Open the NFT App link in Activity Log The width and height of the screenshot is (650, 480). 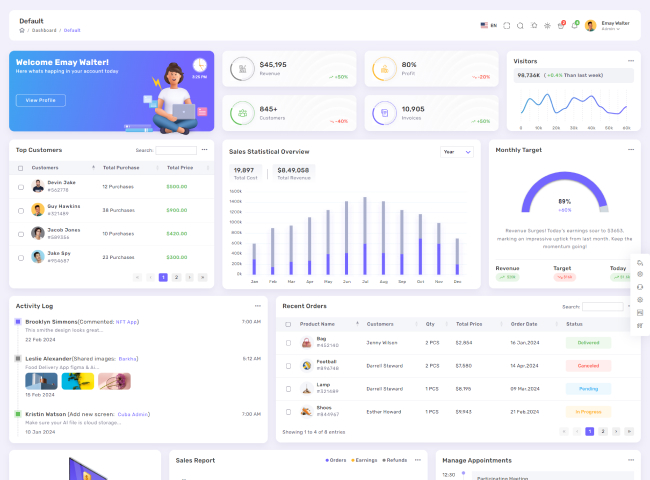coord(126,322)
